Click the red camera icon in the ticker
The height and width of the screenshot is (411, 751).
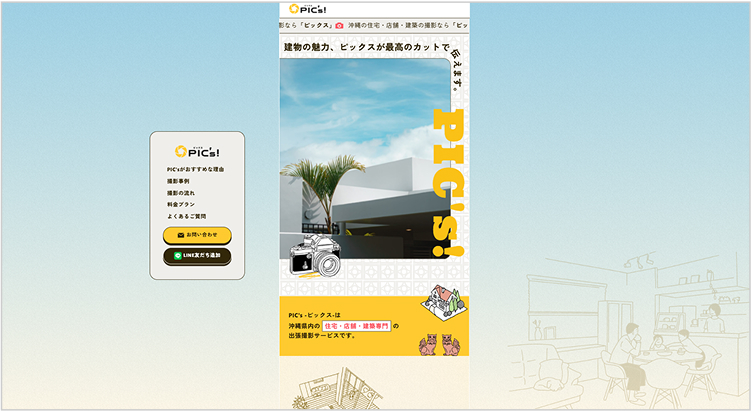[339, 25]
